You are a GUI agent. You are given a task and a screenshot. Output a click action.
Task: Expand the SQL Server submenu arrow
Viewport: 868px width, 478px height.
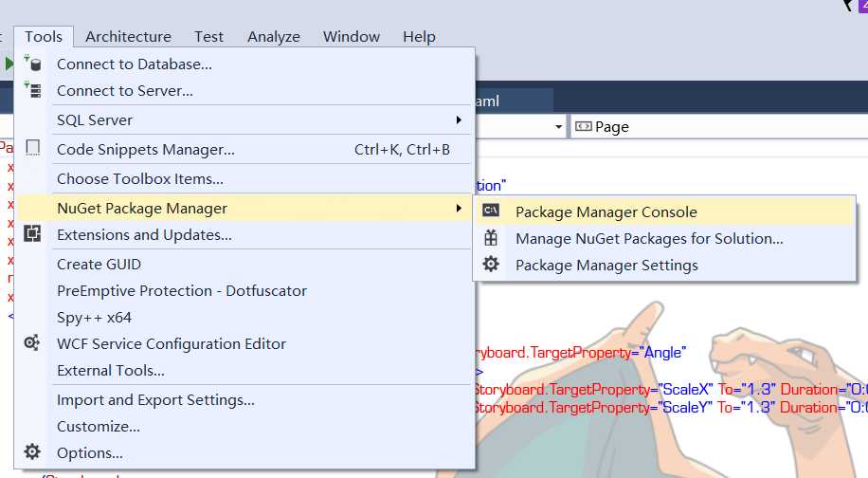pos(459,119)
